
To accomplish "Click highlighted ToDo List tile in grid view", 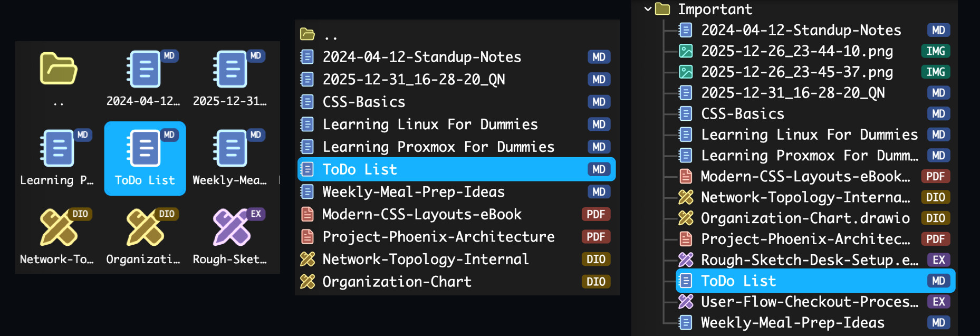I will 145,158.
